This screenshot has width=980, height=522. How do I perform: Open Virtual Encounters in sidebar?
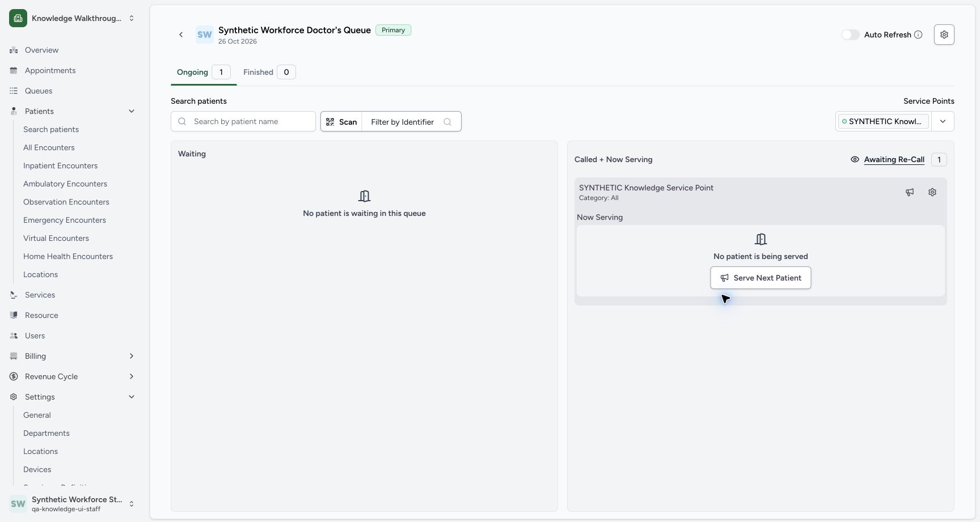tap(56, 238)
